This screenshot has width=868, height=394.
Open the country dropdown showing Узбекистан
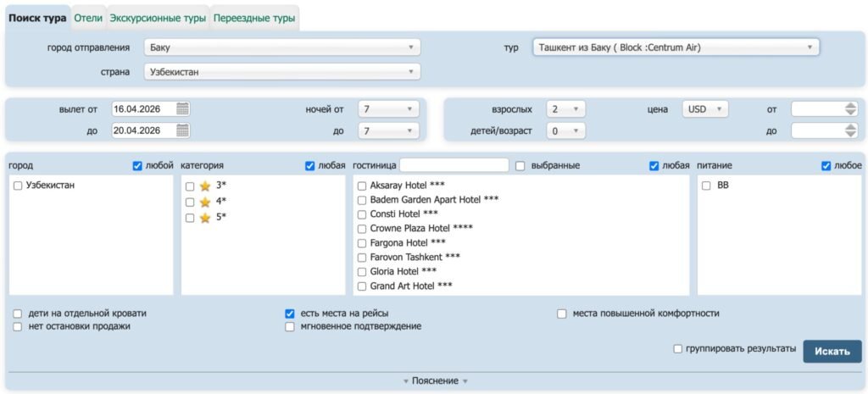click(282, 72)
